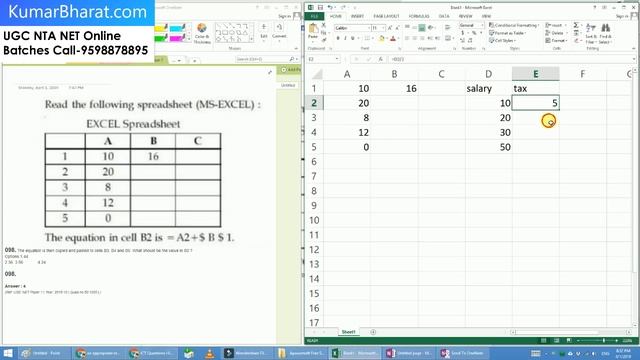
Task: Select the cyan highlighter pen in OneNote
Action: (177, 28)
